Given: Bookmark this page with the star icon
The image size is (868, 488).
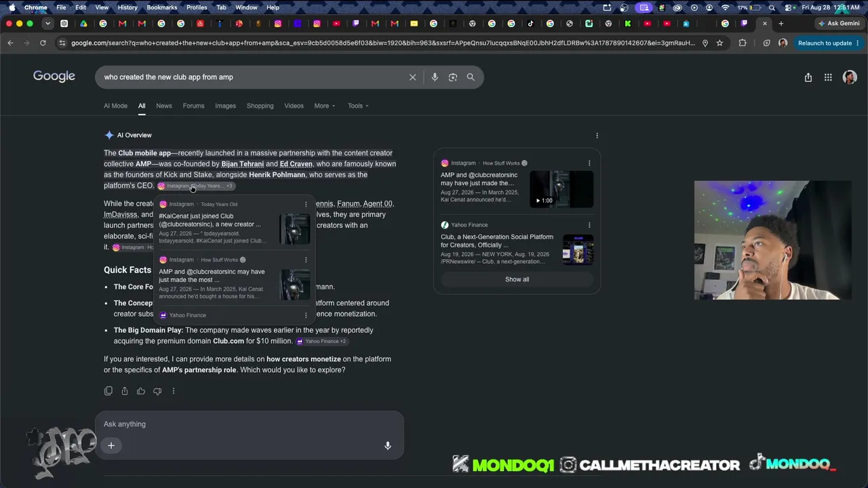Looking at the screenshot, I should 719,43.
